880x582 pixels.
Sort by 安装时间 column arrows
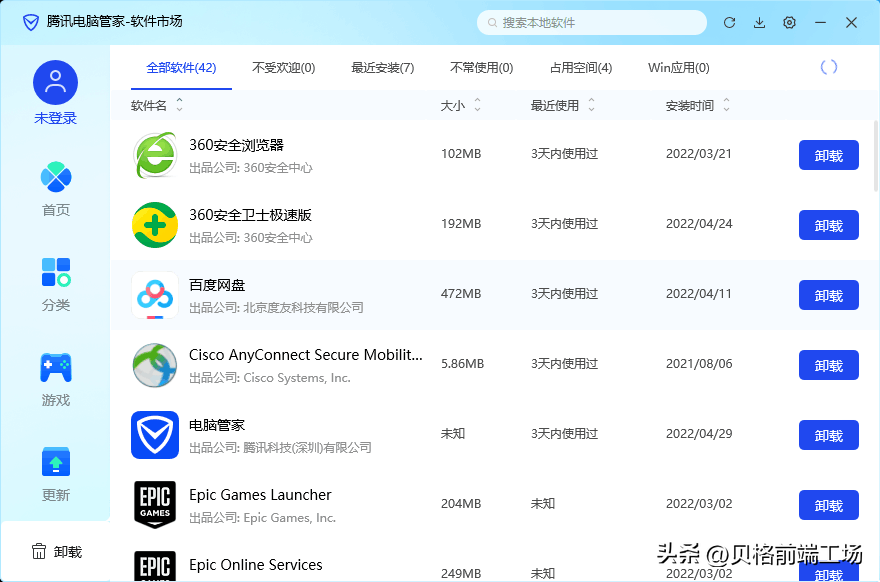pyautogui.click(x=727, y=104)
